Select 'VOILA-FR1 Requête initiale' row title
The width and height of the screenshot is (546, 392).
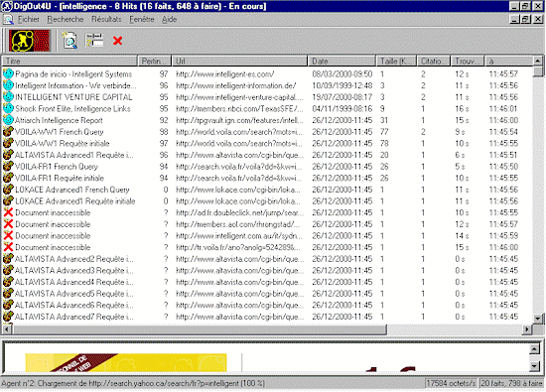[x=60, y=178]
